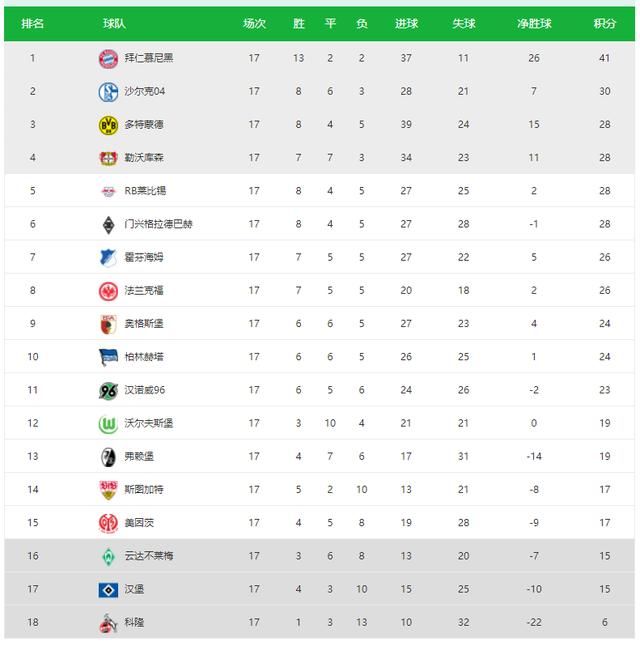Sort by the 积分 column header

604,24
